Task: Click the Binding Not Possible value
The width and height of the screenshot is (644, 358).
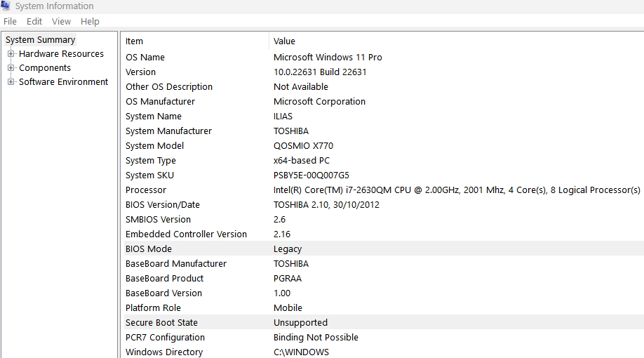Action: (x=316, y=338)
